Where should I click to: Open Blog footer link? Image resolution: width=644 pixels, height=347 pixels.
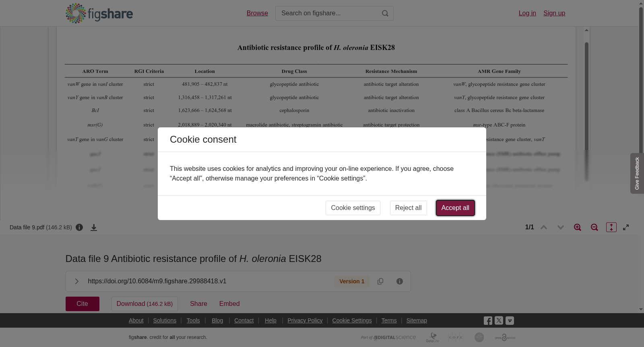[217, 320]
